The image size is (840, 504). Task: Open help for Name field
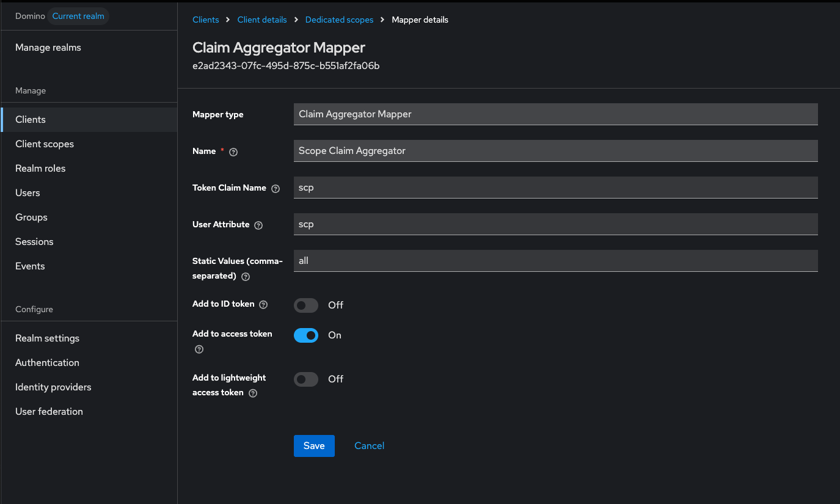(233, 152)
